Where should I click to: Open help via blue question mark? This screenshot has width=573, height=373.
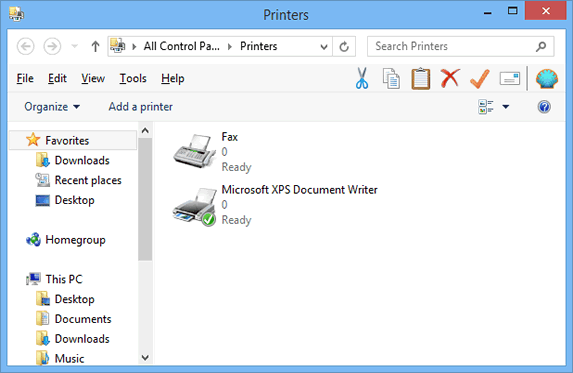click(x=544, y=107)
